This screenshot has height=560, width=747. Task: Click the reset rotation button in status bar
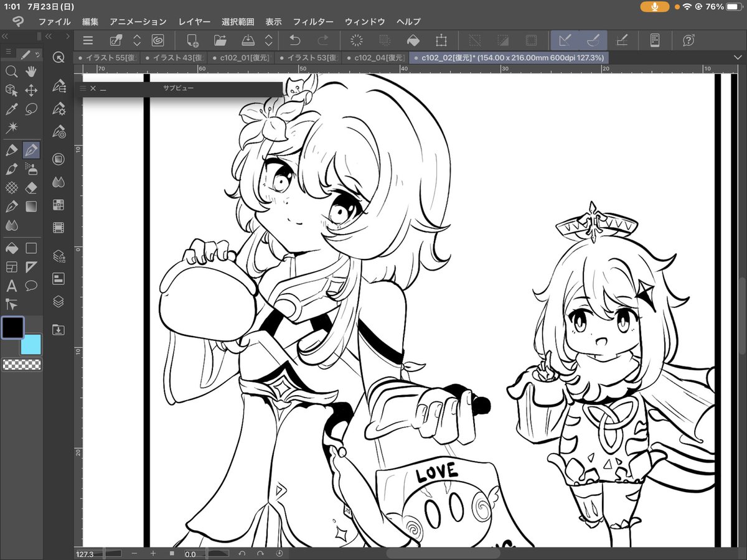click(x=280, y=553)
